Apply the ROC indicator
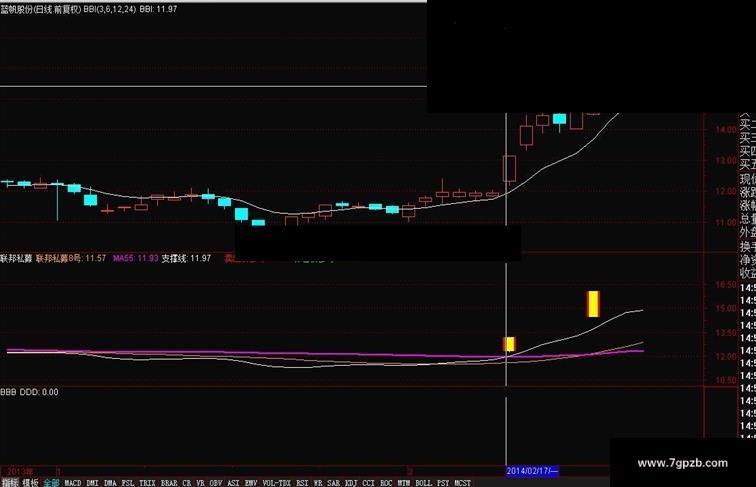The width and height of the screenshot is (756, 487). [x=386, y=483]
